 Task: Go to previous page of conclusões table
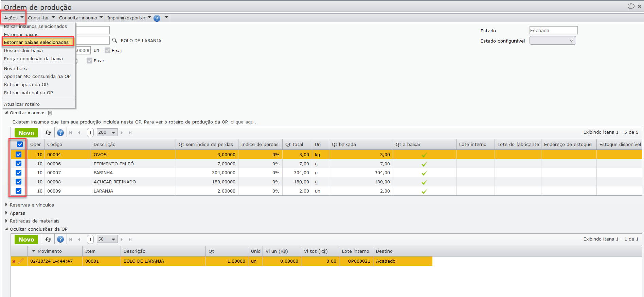[79, 240]
